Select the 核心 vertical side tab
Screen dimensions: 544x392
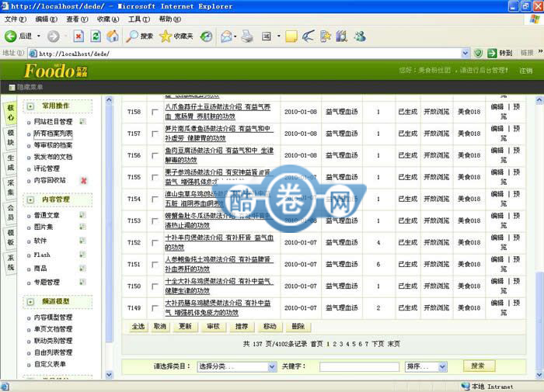(x=11, y=113)
